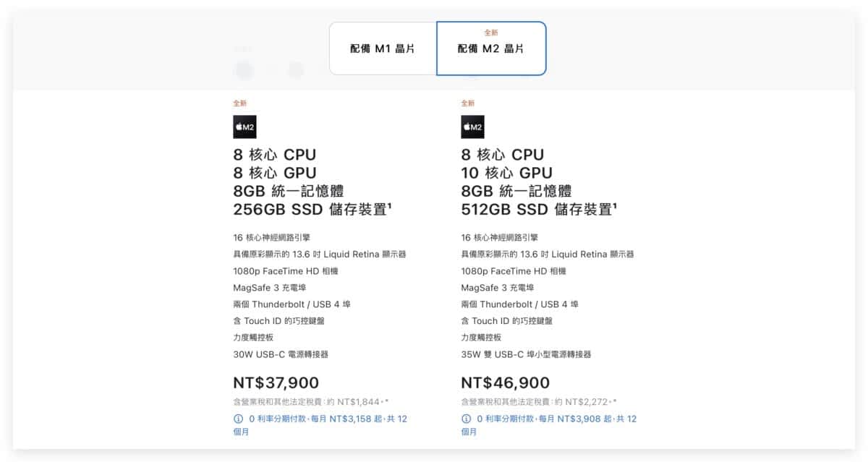Click the 35W 雙 USB-C 埠 adapter spec line

click(526, 354)
